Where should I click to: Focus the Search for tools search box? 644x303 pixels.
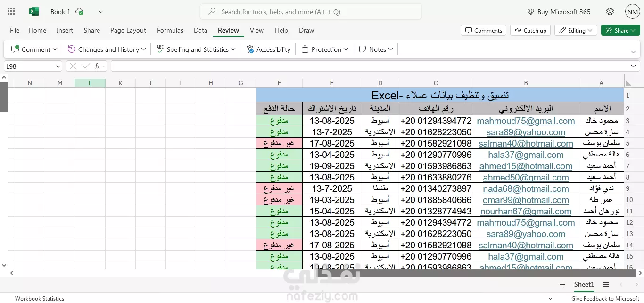(311, 12)
